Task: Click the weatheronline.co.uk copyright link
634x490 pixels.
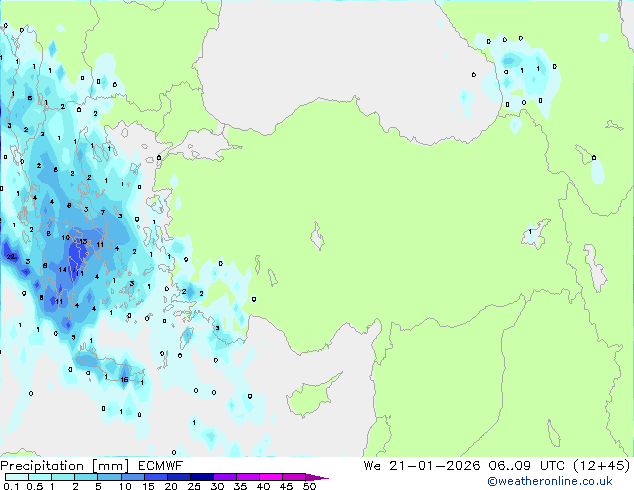Action: pos(549,481)
